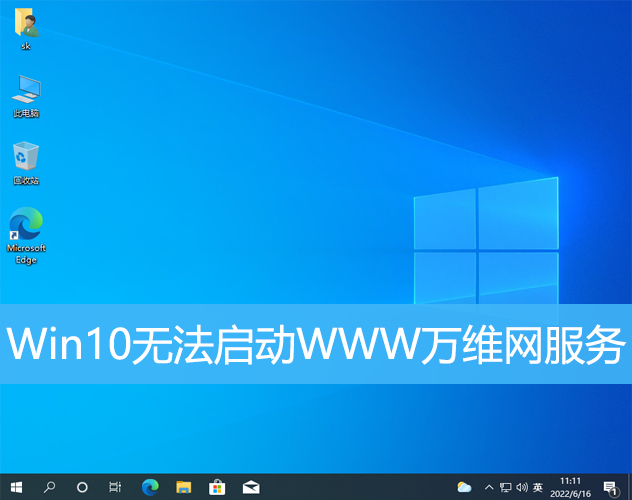Open the weather widget in system tray
This screenshot has width=632, height=500.
pos(464,487)
